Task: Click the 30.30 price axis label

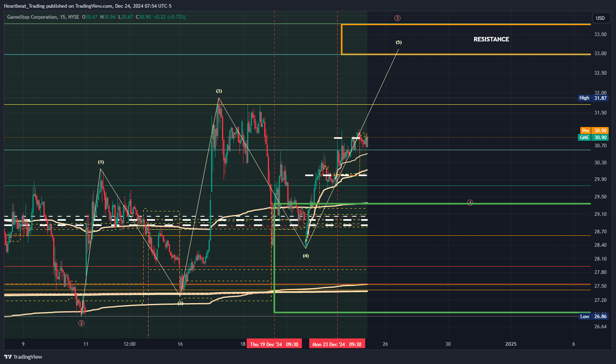Action: (x=600, y=163)
